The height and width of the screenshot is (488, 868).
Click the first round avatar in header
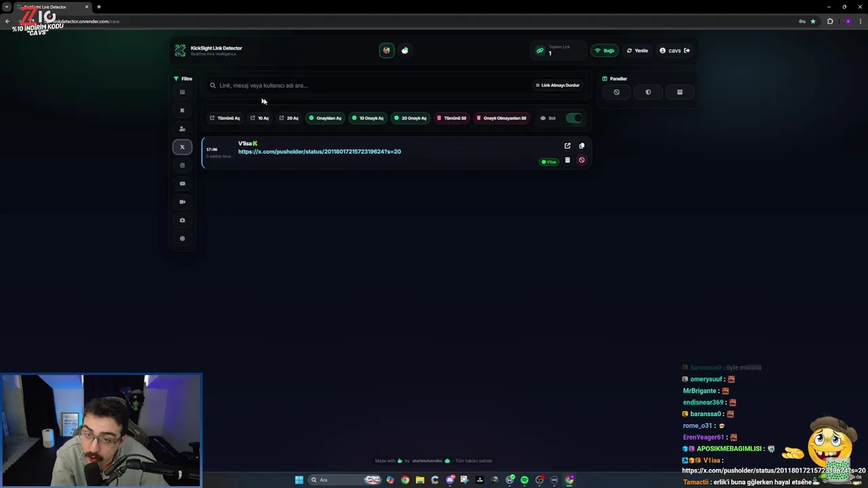(387, 50)
